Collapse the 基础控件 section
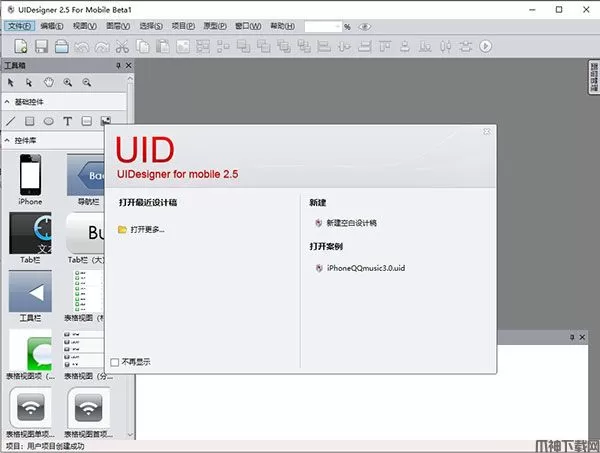Image resolution: width=600 pixels, height=453 pixels. [7, 102]
